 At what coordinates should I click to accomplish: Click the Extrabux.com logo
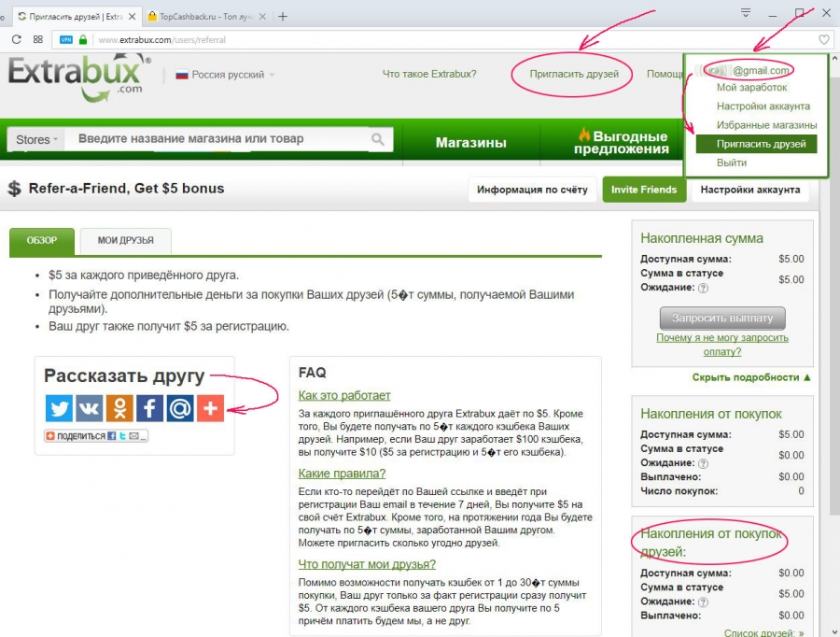point(79,78)
